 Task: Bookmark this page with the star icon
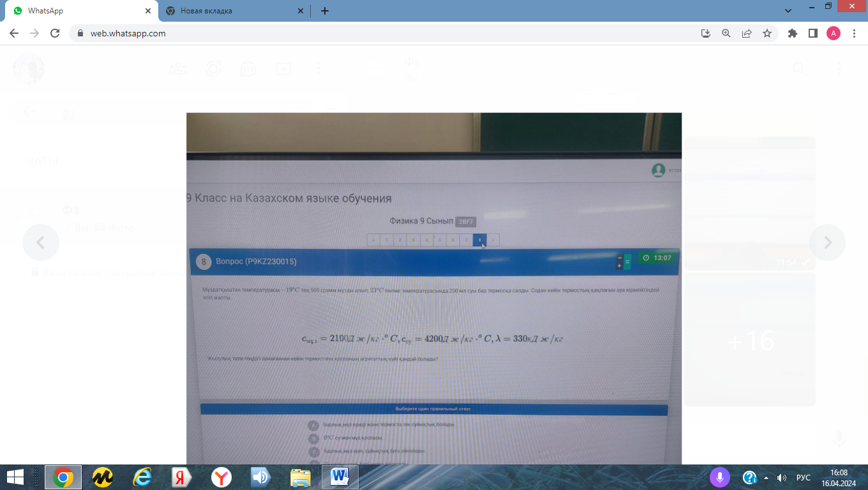767,33
